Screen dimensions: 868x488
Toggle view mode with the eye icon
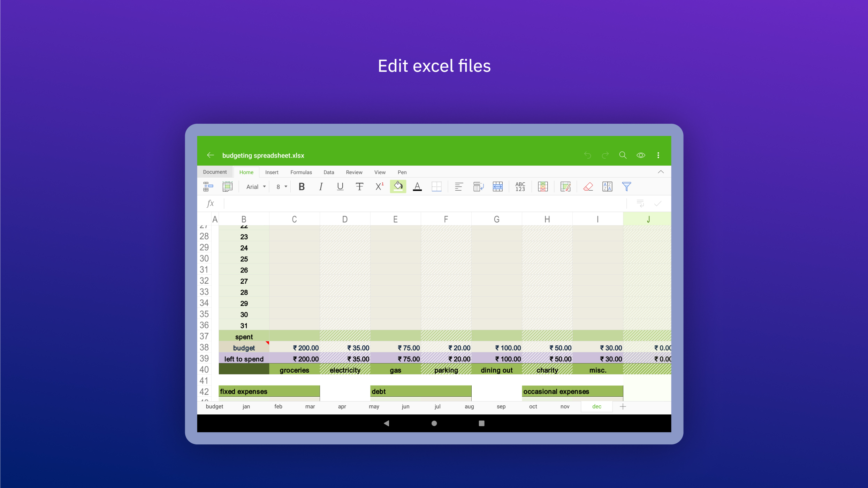click(x=641, y=155)
